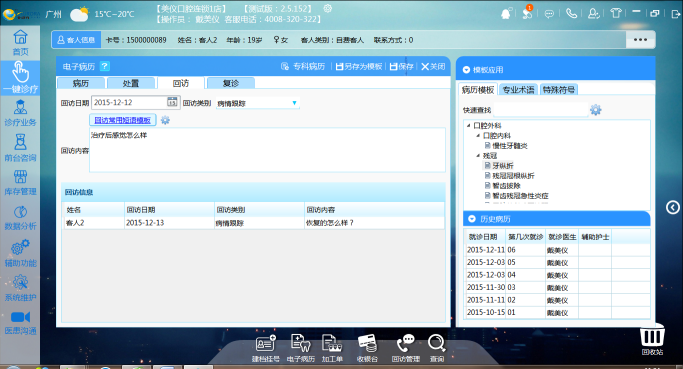
Task: Click the settings gear next to the version text
Action: 328,8
